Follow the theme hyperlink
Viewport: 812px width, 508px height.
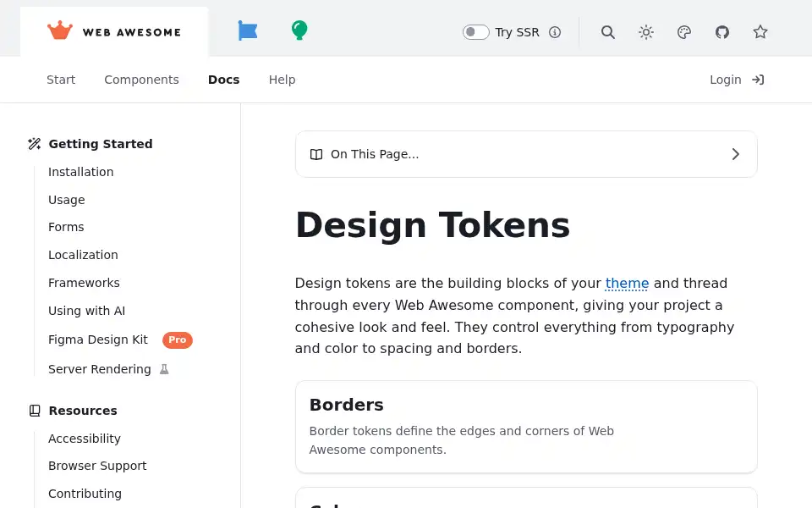click(627, 284)
